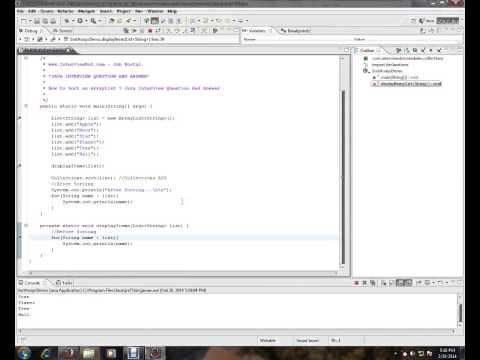Close the open Java editor tab

point(69,50)
